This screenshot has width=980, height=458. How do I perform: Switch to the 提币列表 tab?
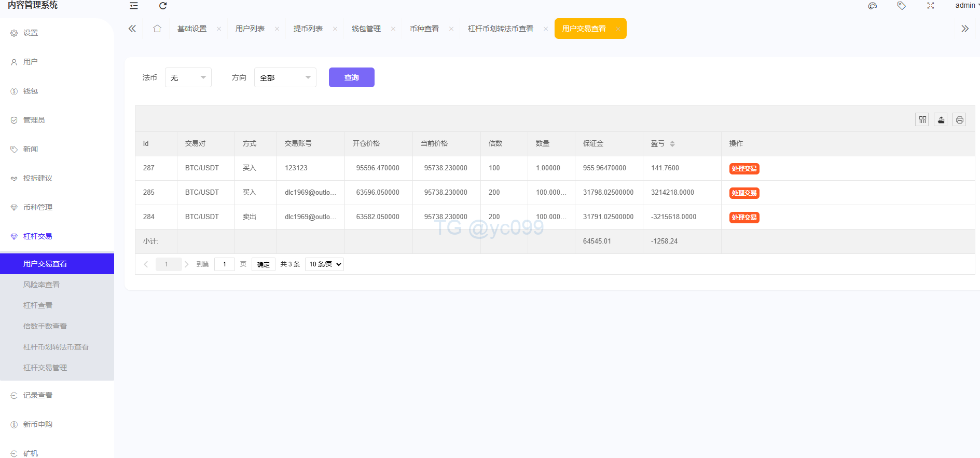(308, 29)
